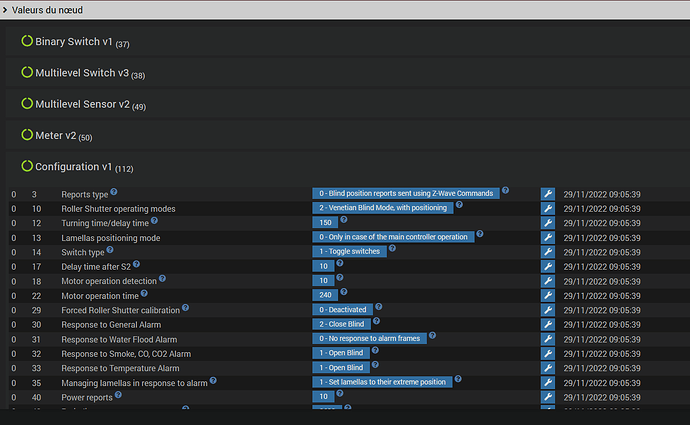Click the wrench icon for Reports type
This screenshot has width=690, height=425.
(548, 193)
